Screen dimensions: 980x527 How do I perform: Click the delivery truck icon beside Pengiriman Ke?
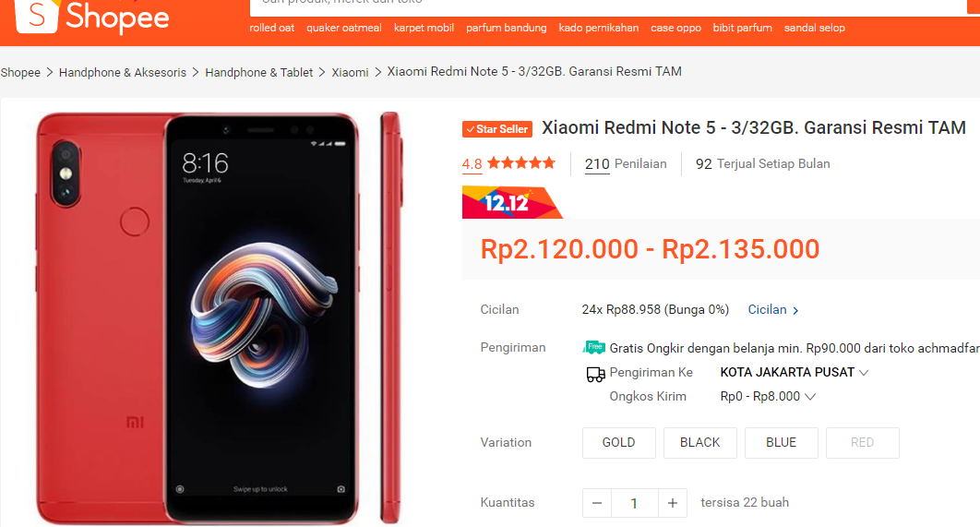[595, 374]
